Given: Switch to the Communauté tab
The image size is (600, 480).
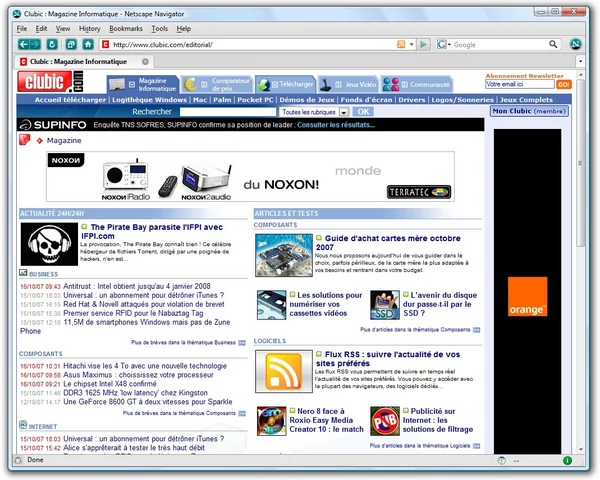Looking at the screenshot, I should pyautogui.click(x=417, y=84).
